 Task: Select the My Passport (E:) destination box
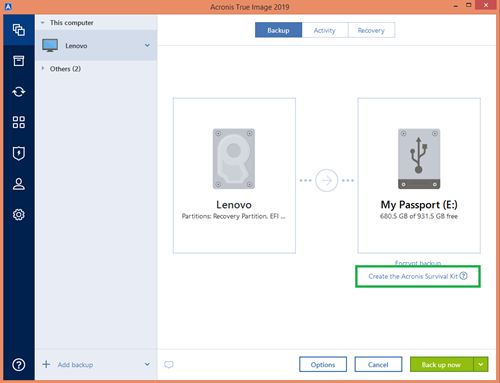pos(419,176)
